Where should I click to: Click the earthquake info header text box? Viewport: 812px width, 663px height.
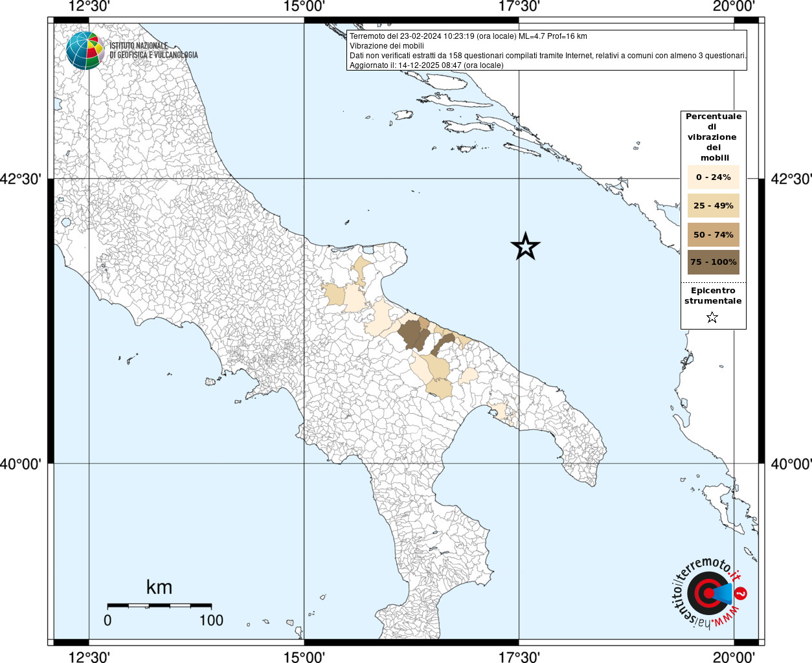point(547,51)
